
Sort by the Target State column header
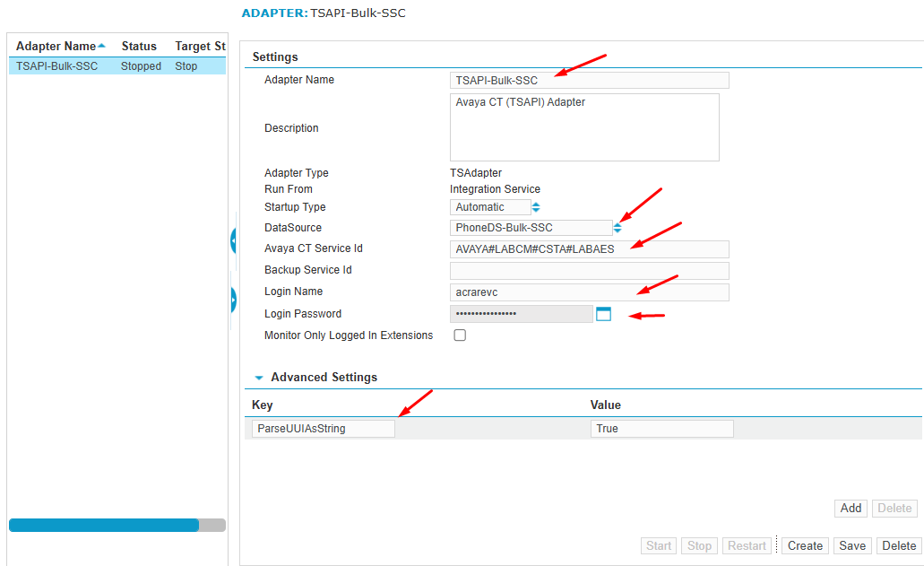coord(199,46)
